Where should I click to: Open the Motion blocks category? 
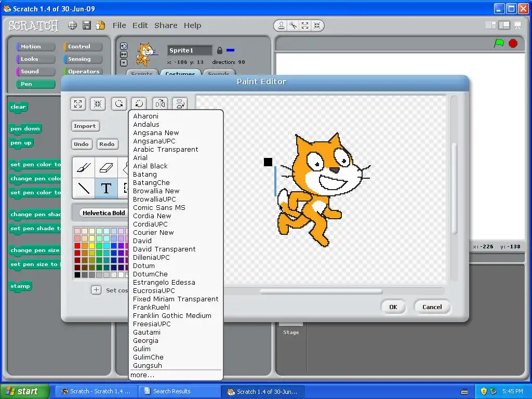35,46
